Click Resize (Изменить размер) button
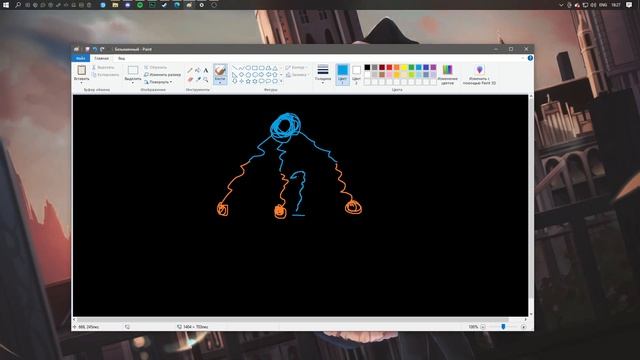 click(162, 75)
